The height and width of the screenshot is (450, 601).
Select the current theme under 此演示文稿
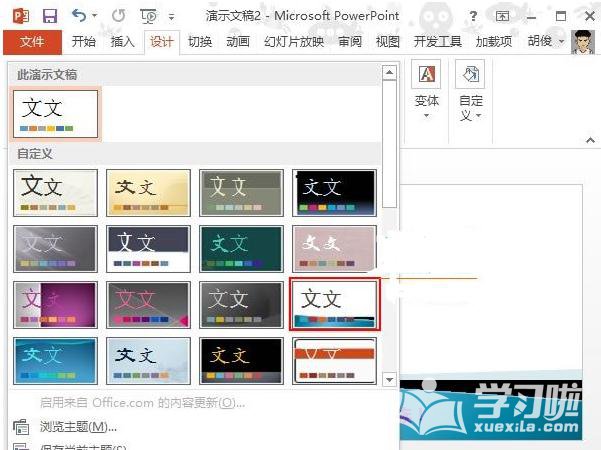[56, 114]
